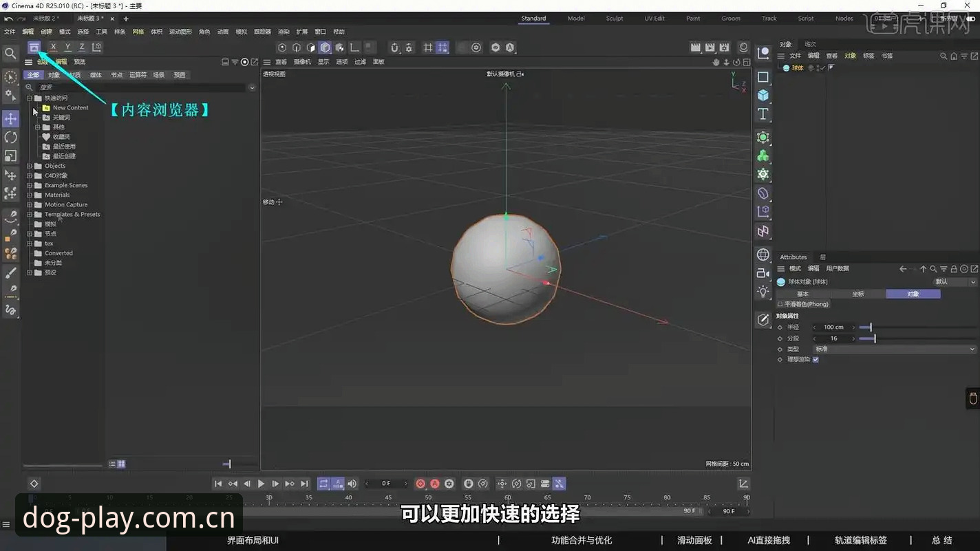
Task: Toggle sound playback in timeline
Action: (x=352, y=484)
